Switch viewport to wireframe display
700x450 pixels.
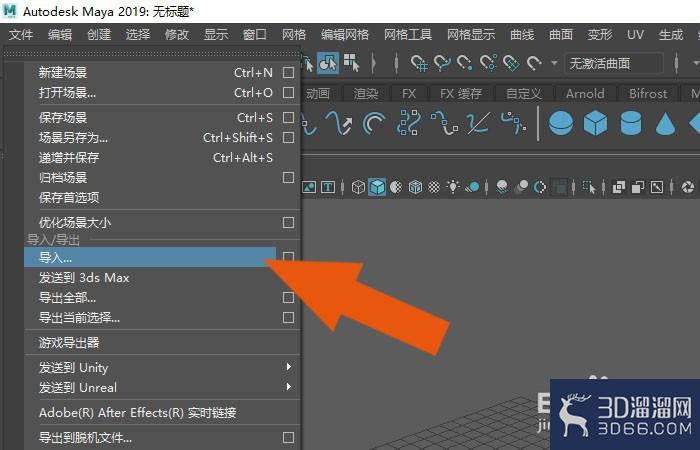click(x=358, y=187)
